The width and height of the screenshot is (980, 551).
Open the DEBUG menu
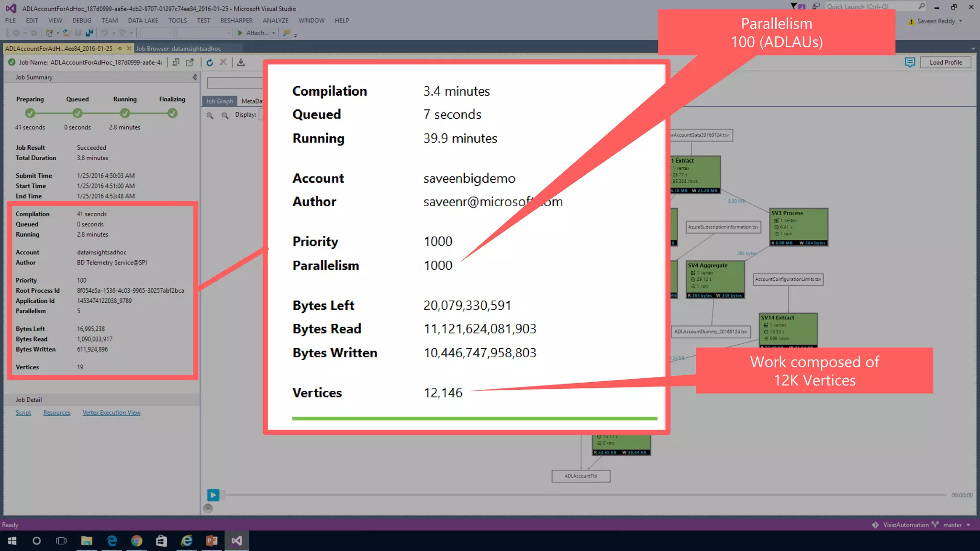(x=82, y=21)
